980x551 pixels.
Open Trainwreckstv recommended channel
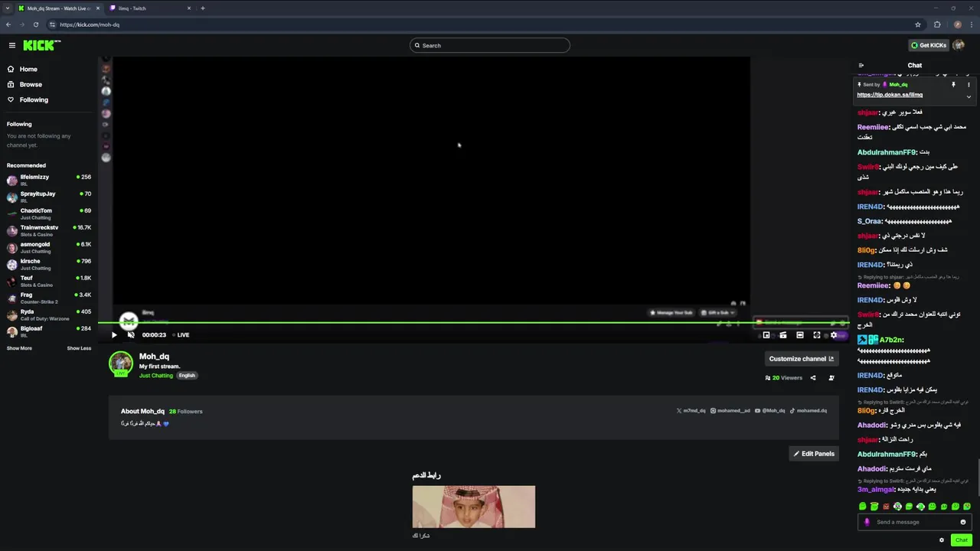tap(49, 230)
